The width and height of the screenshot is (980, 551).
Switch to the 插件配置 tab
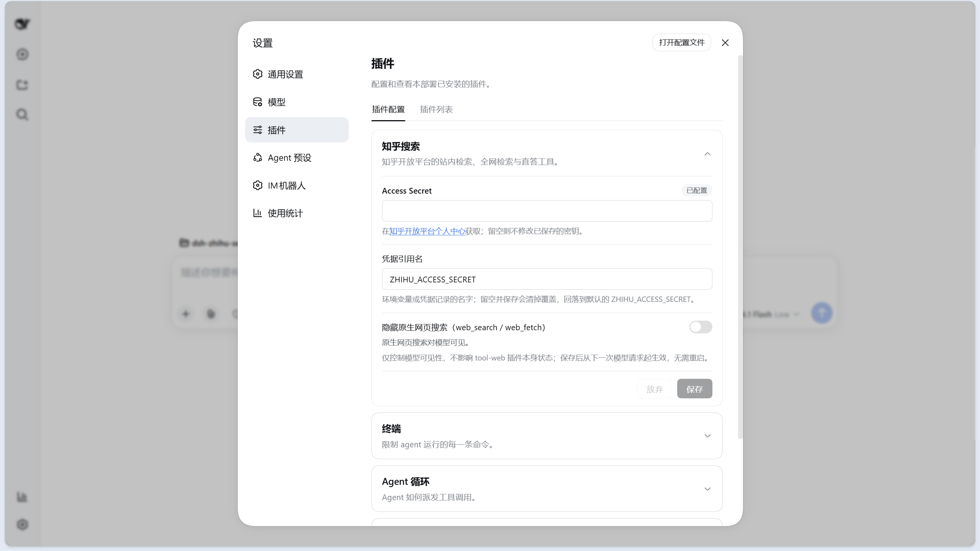388,109
